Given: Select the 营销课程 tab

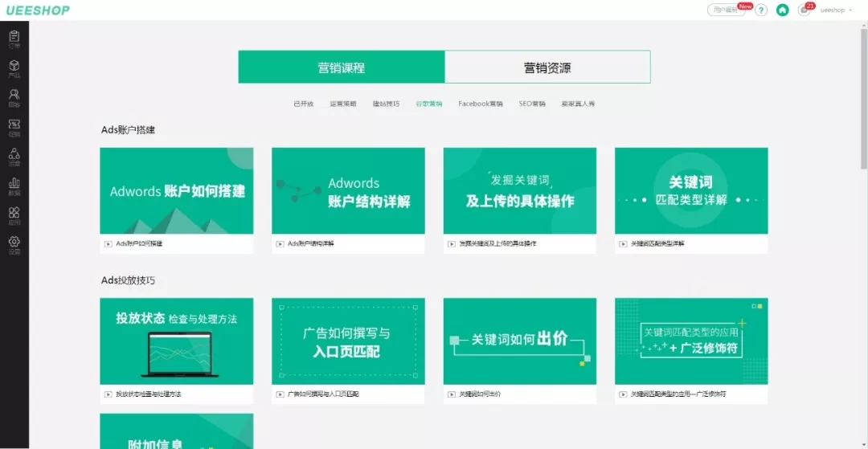Looking at the screenshot, I should tap(342, 67).
